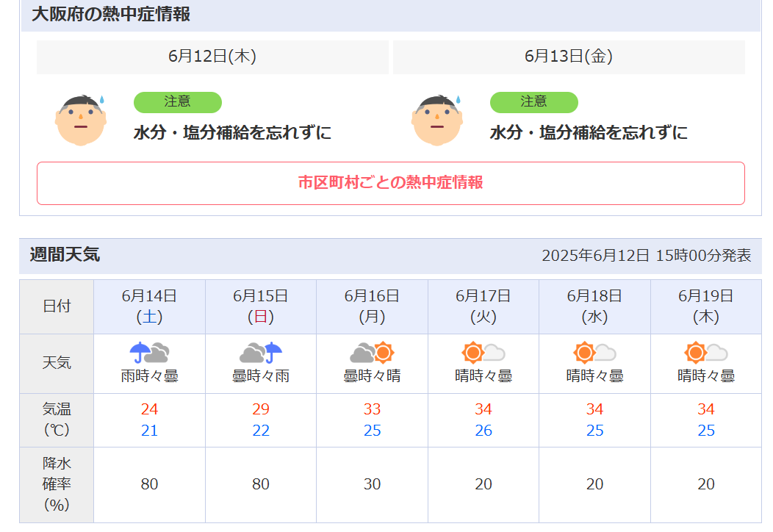Image resolution: width=773 pixels, height=532 pixels.
Task: Click the 日付 row label
Action: click(57, 306)
